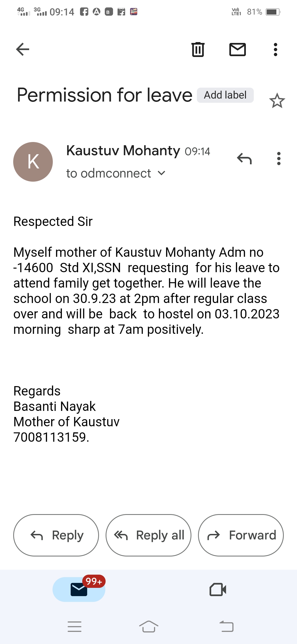The height and width of the screenshot is (644, 297).
Task: Tap the Android back navigation icon
Action: (x=226, y=627)
